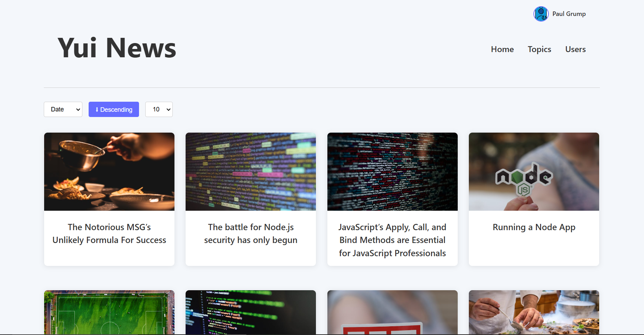
Task: Open the Paul Grump user name
Action: pyautogui.click(x=569, y=14)
